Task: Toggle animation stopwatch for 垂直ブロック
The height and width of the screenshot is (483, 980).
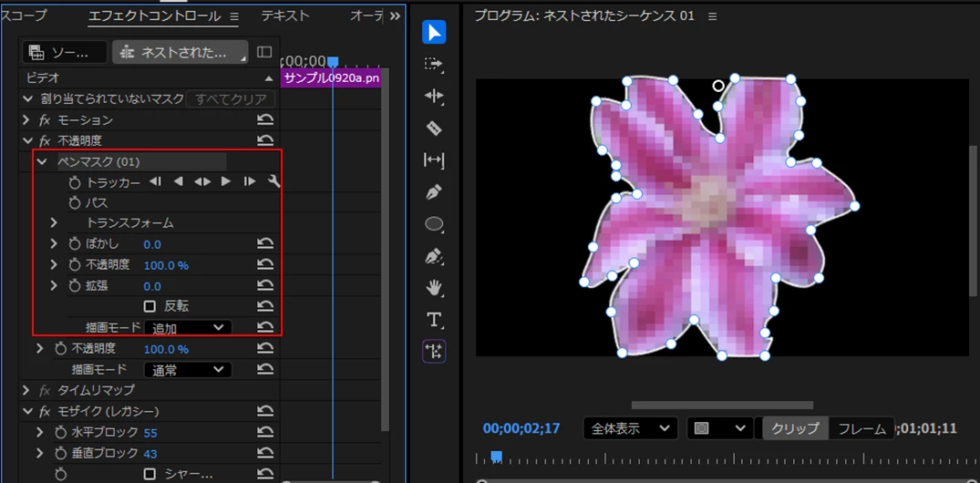Action: point(61,453)
